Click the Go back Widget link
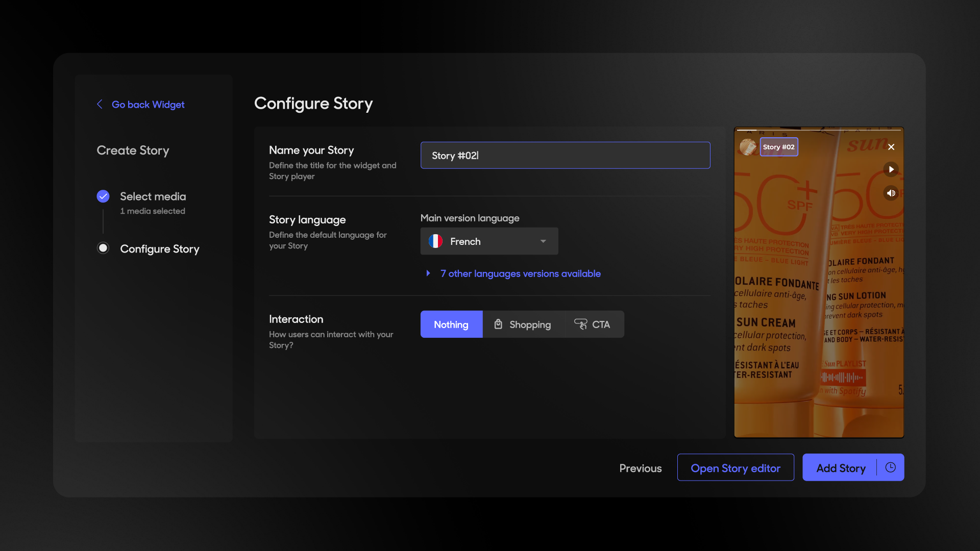Image resolution: width=980 pixels, height=551 pixels. [148, 104]
